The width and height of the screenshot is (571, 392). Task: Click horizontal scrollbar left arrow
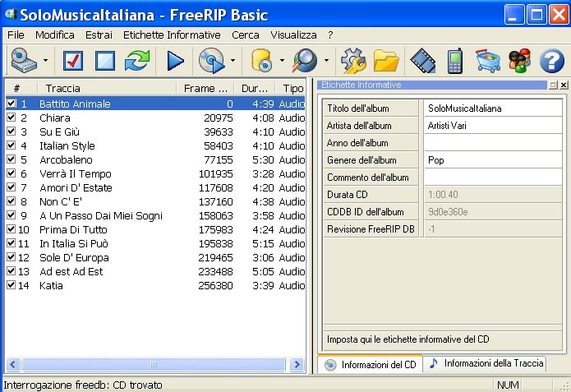click(13, 364)
